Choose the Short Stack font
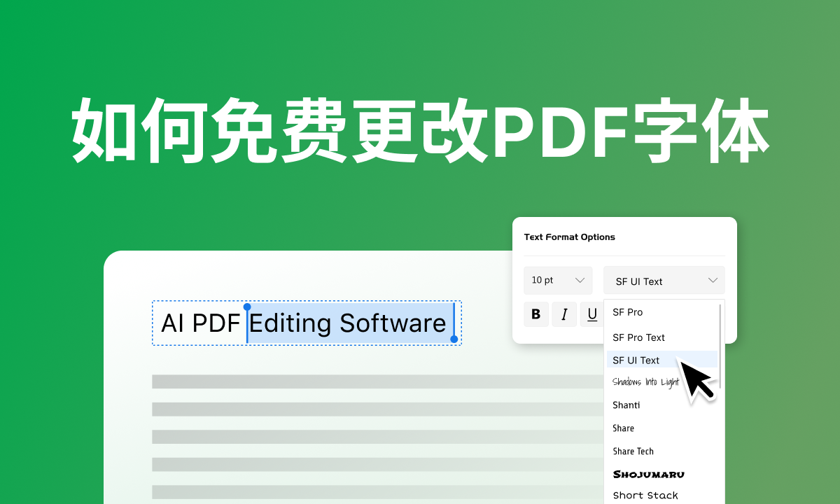Screen dimensions: 840x504 645,495
